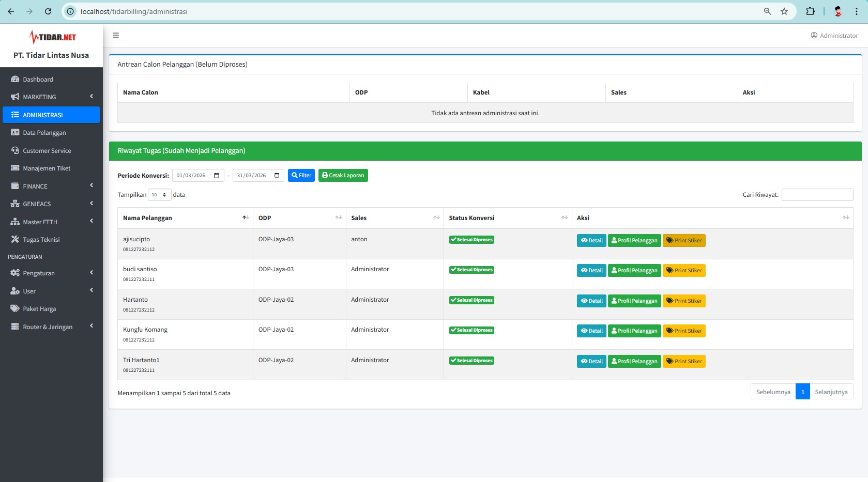868x482 pixels.
Task: Expand the Master FTTH sidebar menu
Action: coord(51,222)
